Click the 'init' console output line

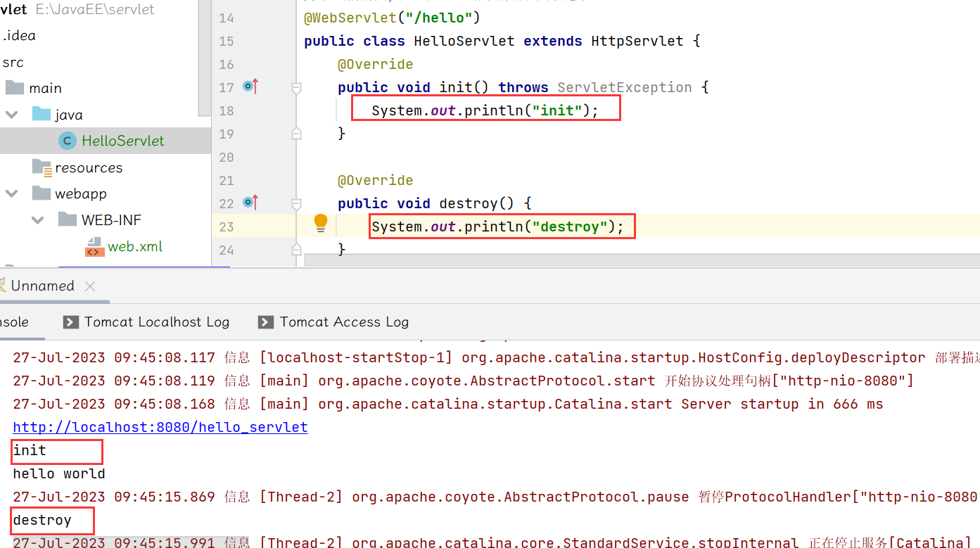point(30,450)
